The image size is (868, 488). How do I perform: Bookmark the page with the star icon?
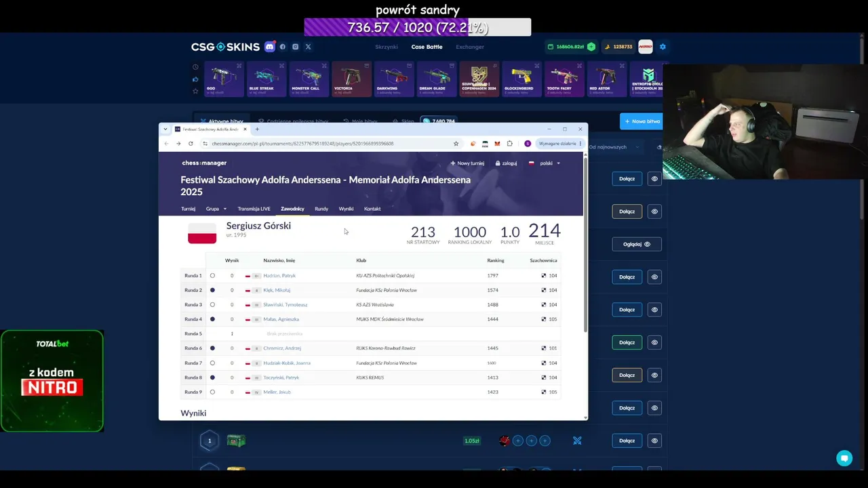tap(456, 144)
